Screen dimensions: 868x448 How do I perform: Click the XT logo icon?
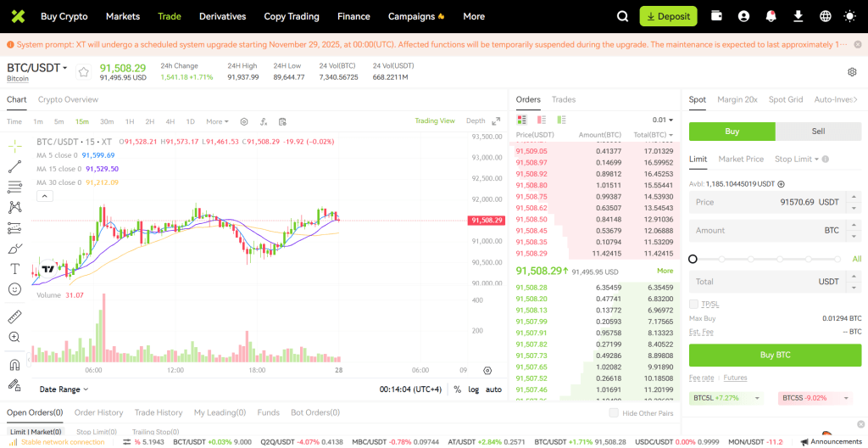19,17
